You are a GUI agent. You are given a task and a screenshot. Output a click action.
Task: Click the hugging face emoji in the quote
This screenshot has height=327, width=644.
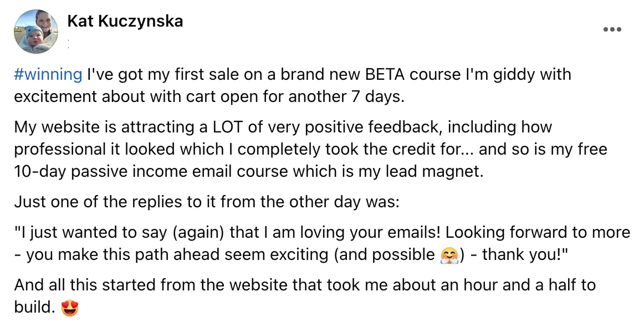[449, 255]
